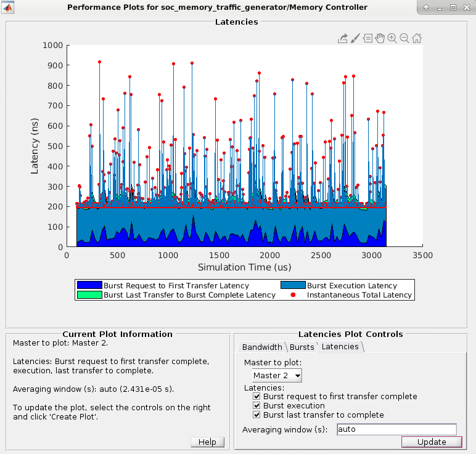Click the window shade up-arrow button

[x=426, y=7]
